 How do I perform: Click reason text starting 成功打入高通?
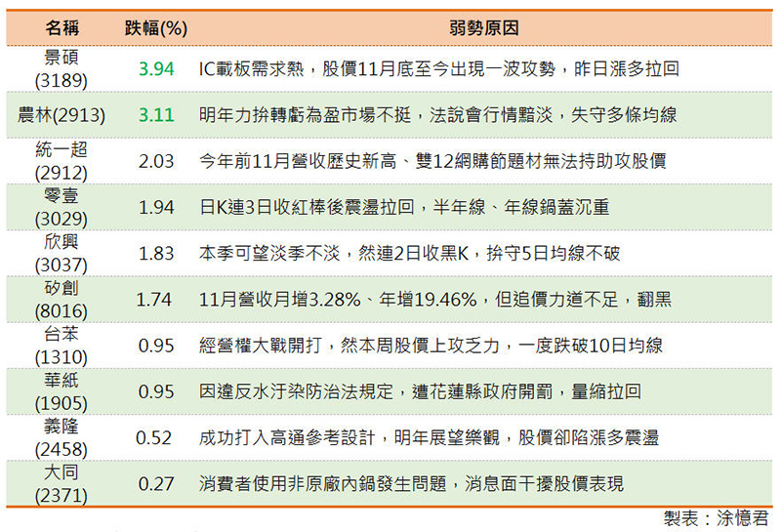(x=429, y=438)
